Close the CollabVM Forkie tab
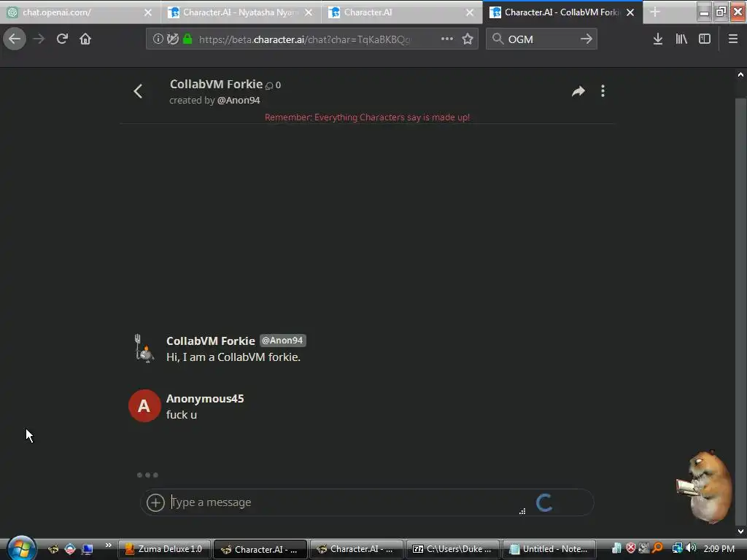This screenshot has width=747, height=560. 630,12
